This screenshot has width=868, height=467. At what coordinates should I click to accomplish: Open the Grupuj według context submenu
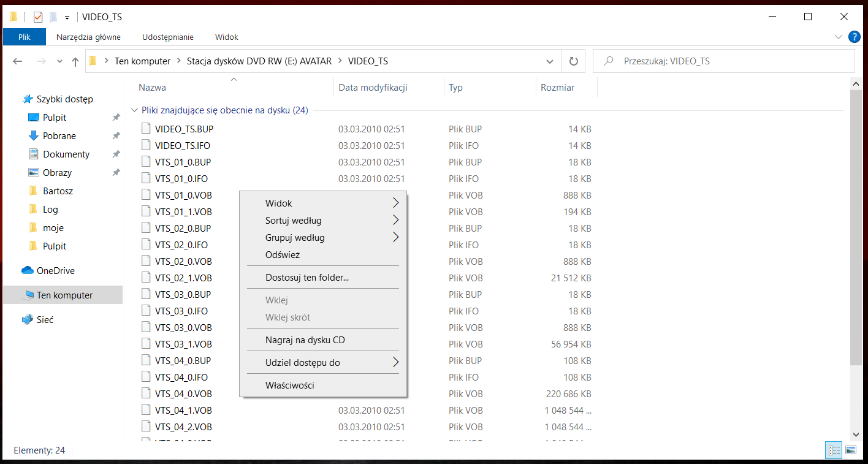pyautogui.click(x=323, y=237)
